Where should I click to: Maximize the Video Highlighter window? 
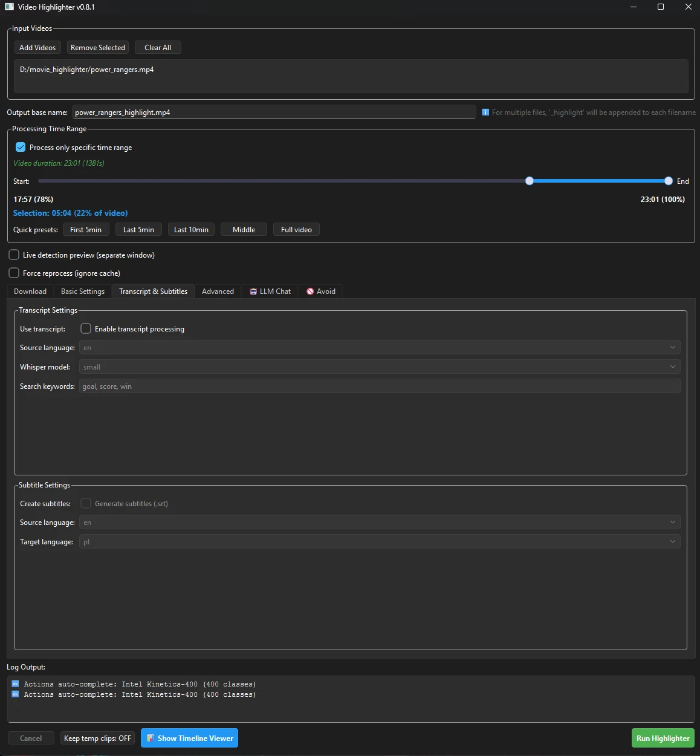(661, 7)
